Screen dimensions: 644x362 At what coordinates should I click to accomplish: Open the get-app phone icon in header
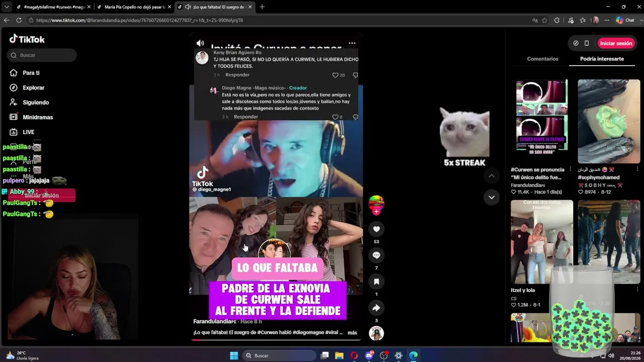[587, 43]
